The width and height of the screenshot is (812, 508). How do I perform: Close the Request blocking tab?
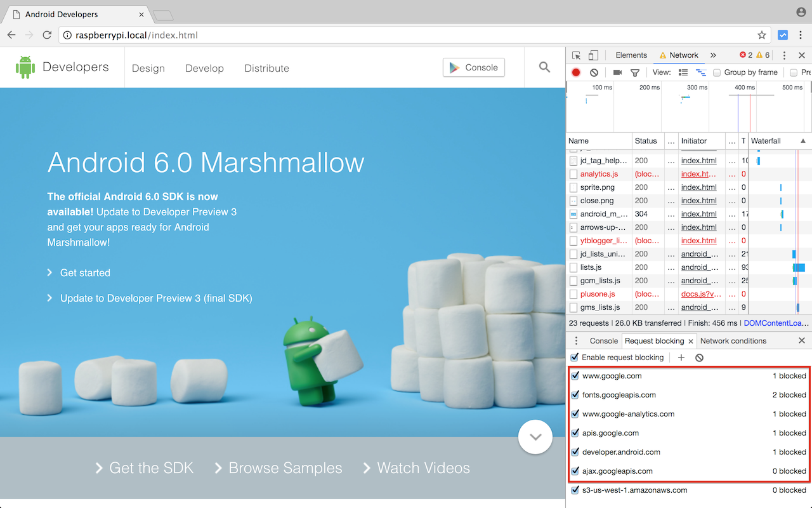(691, 342)
